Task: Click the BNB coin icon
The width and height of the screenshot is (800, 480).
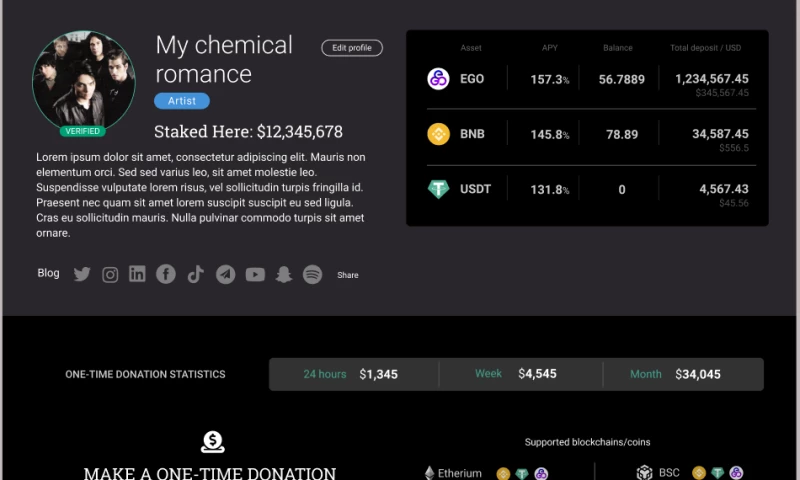Action: click(x=438, y=134)
